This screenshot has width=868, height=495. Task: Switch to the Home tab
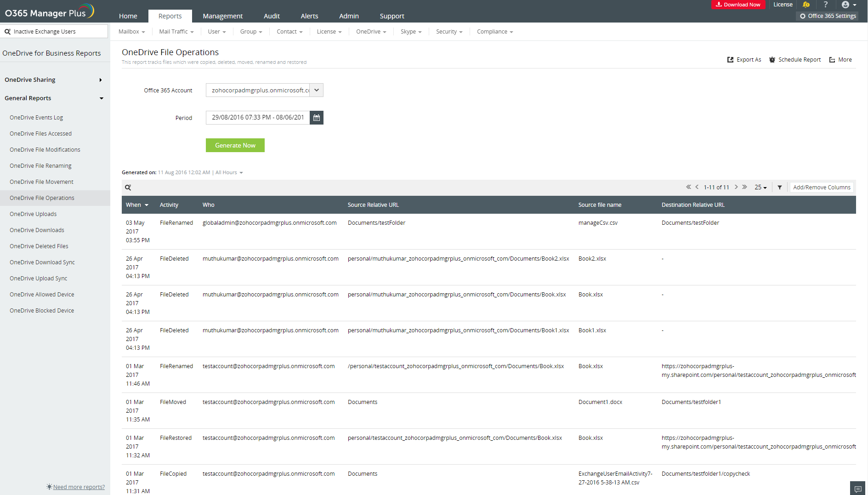128,16
